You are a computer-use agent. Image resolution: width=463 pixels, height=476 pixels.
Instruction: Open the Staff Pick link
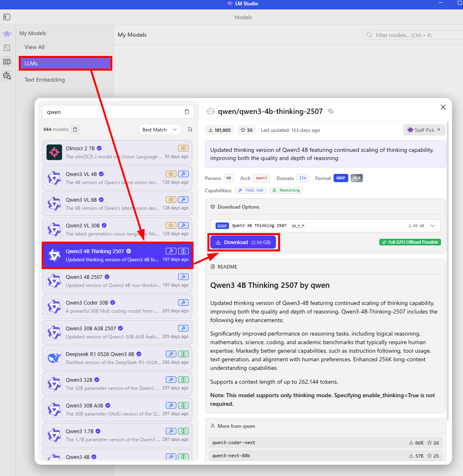(424, 130)
